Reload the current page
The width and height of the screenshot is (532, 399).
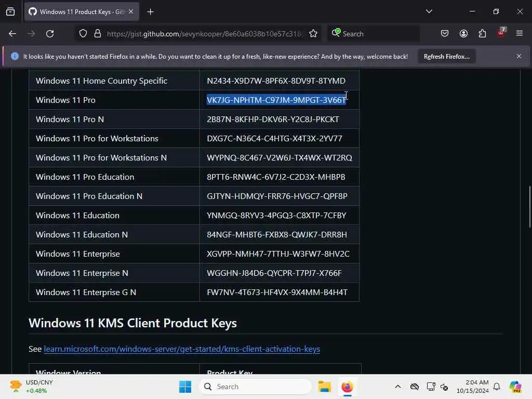pyautogui.click(x=50, y=34)
